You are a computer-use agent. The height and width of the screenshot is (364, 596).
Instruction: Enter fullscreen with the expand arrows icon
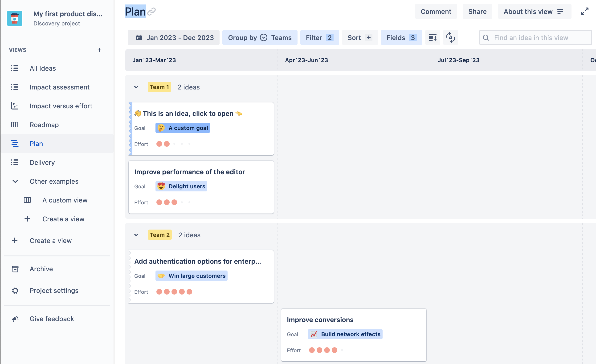pyautogui.click(x=584, y=11)
